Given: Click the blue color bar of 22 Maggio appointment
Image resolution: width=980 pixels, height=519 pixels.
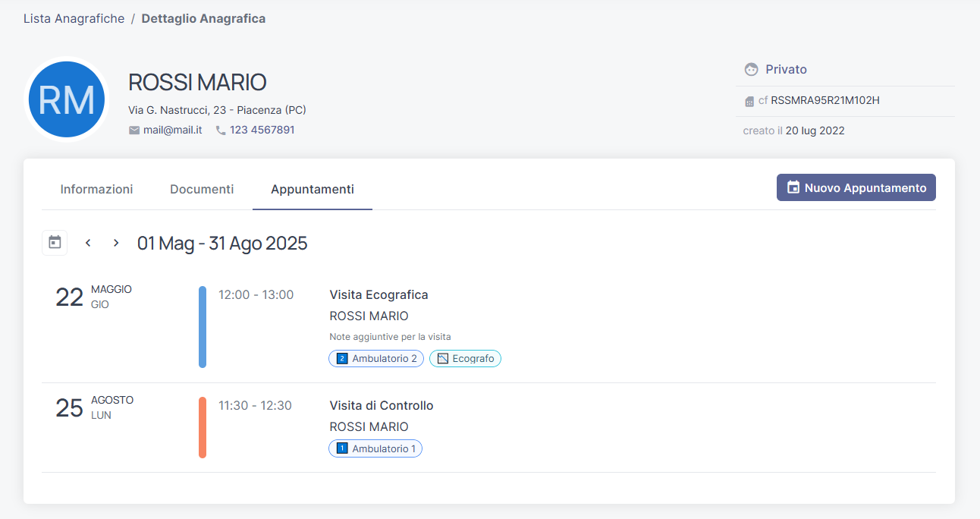Looking at the screenshot, I should pyautogui.click(x=203, y=327).
